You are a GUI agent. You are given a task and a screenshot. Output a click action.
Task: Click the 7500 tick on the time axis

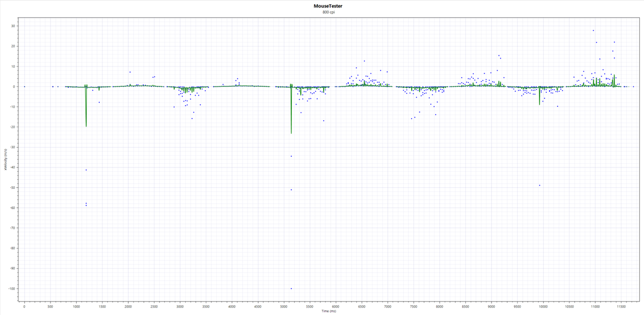[414, 306]
